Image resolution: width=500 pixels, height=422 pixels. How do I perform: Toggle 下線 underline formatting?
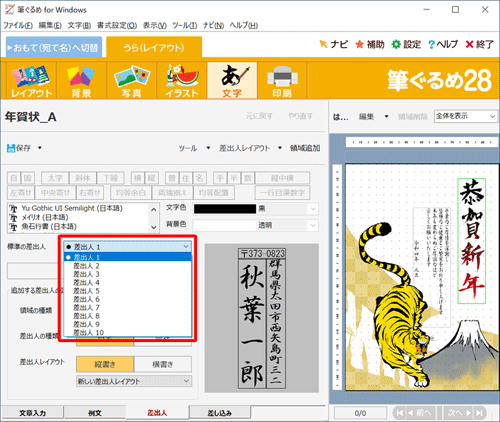pyautogui.click(x=110, y=178)
